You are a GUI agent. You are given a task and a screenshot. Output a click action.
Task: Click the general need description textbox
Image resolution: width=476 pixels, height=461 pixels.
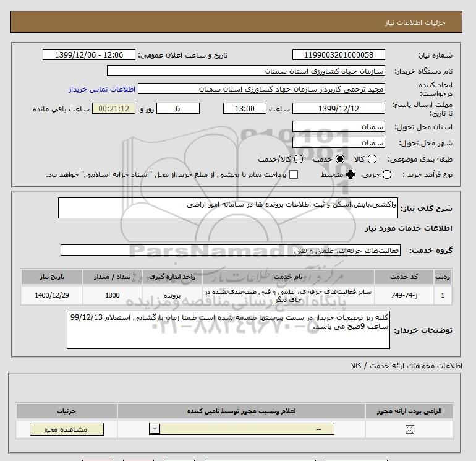click(x=228, y=208)
